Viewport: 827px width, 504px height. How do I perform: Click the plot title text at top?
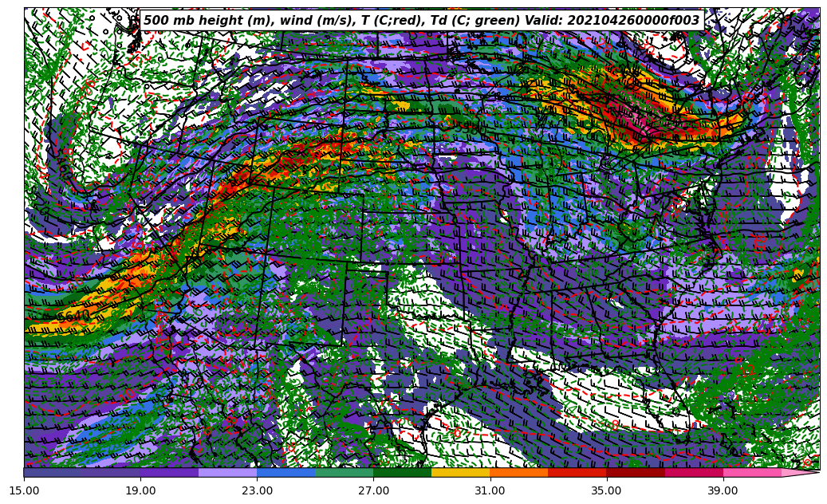(421, 21)
